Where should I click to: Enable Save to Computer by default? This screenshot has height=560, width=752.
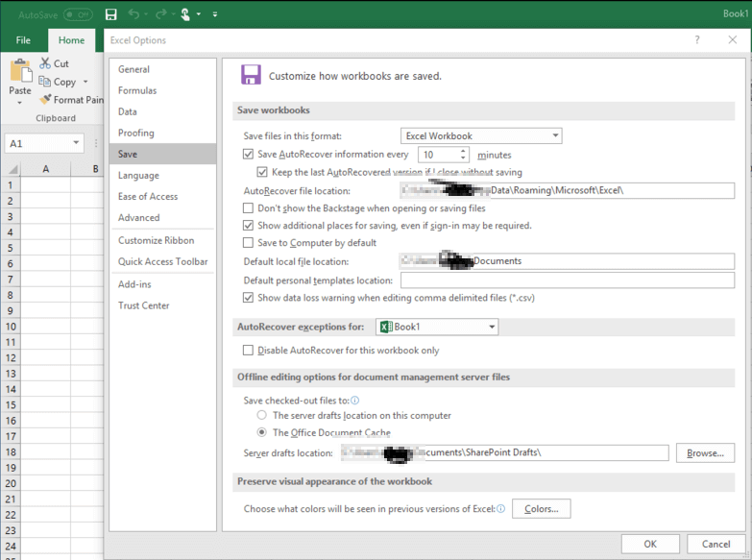(249, 243)
